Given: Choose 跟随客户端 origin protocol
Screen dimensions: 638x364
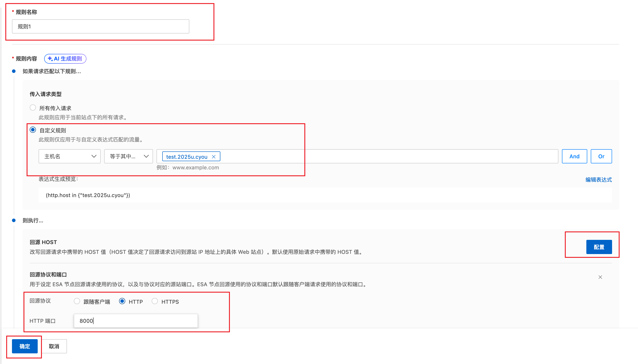Looking at the screenshot, I should tap(77, 301).
